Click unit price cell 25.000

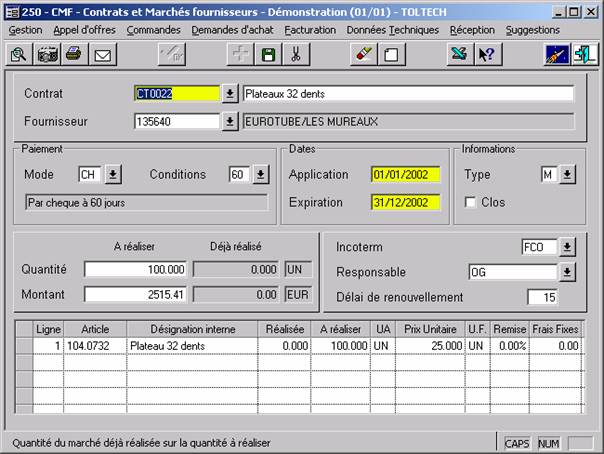tap(430, 346)
